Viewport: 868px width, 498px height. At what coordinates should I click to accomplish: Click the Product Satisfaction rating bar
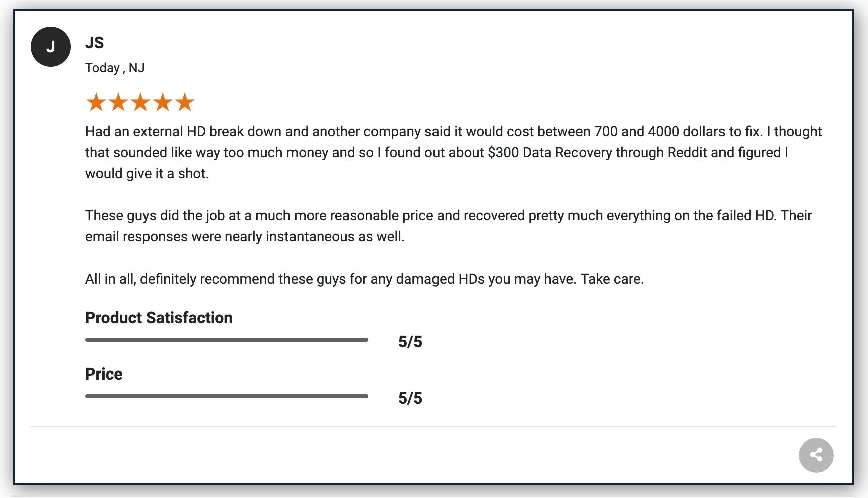click(226, 340)
